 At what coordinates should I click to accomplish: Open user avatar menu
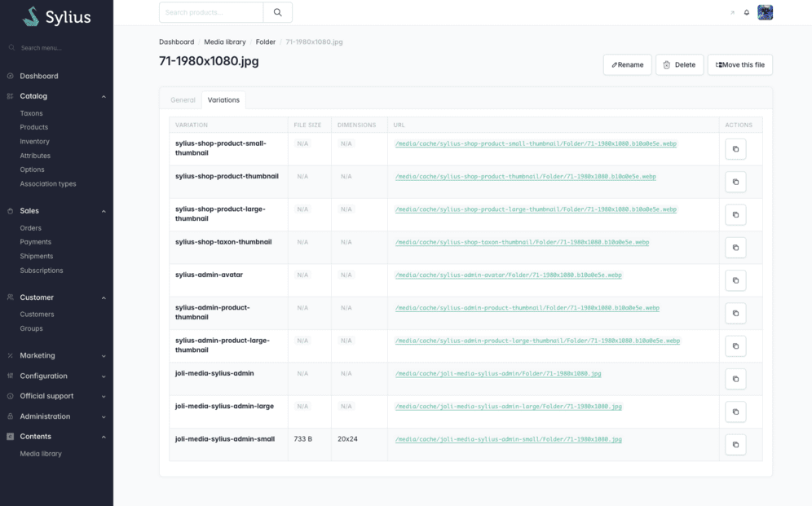tap(765, 12)
